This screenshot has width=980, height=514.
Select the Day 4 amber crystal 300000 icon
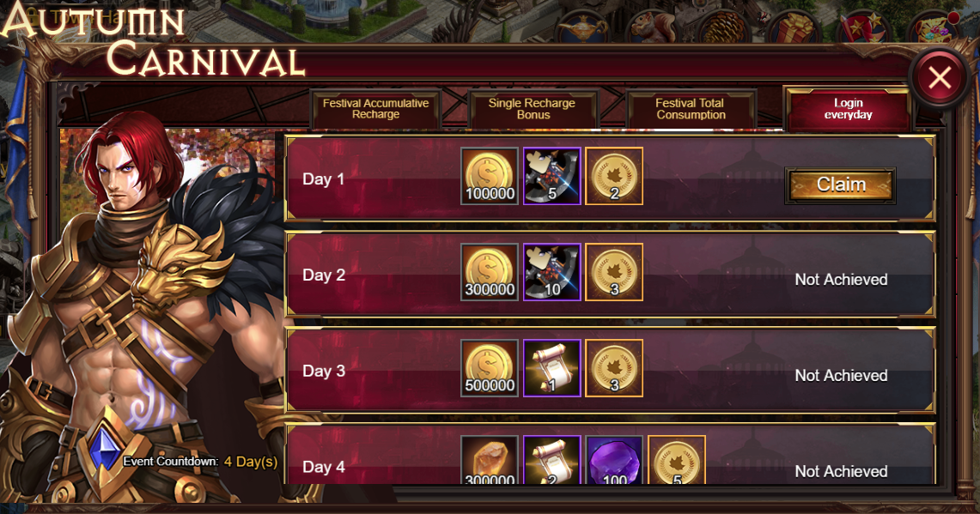[x=490, y=460]
